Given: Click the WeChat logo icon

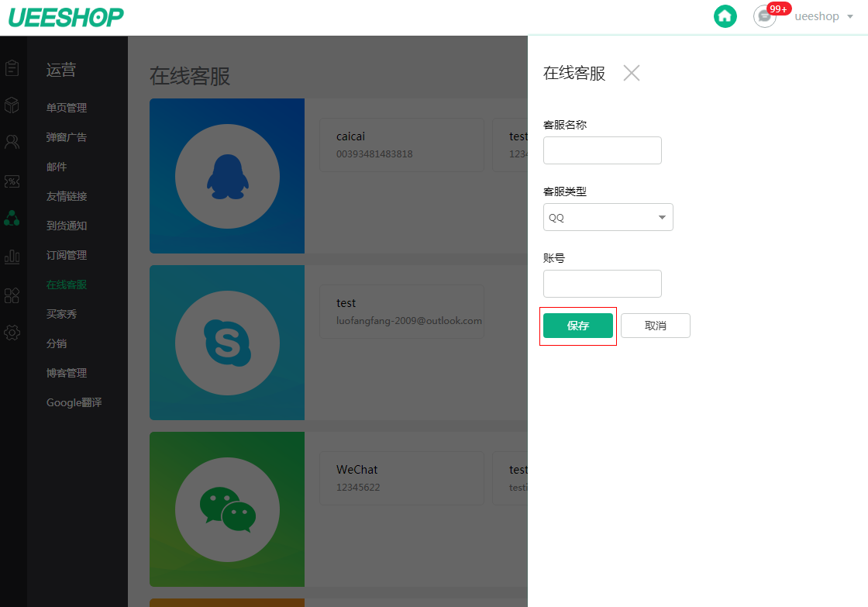Looking at the screenshot, I should coord(228,509).
